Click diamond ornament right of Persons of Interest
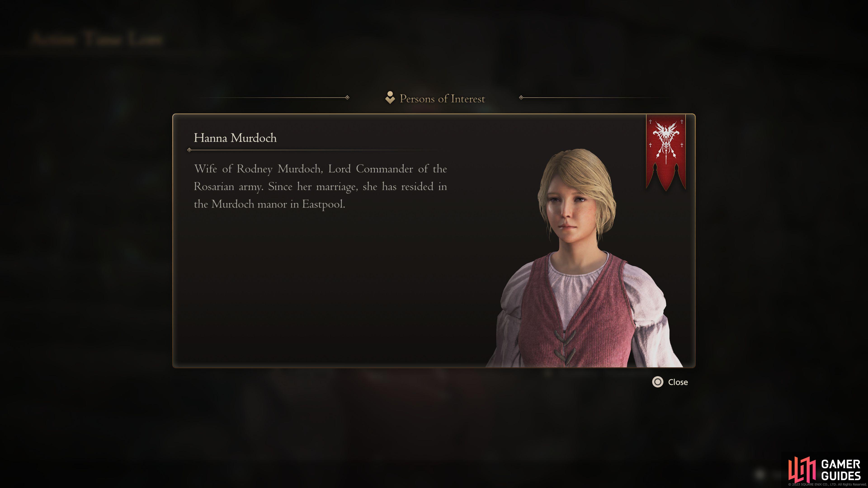Screen dimensions: 868x488 [521, 98]
